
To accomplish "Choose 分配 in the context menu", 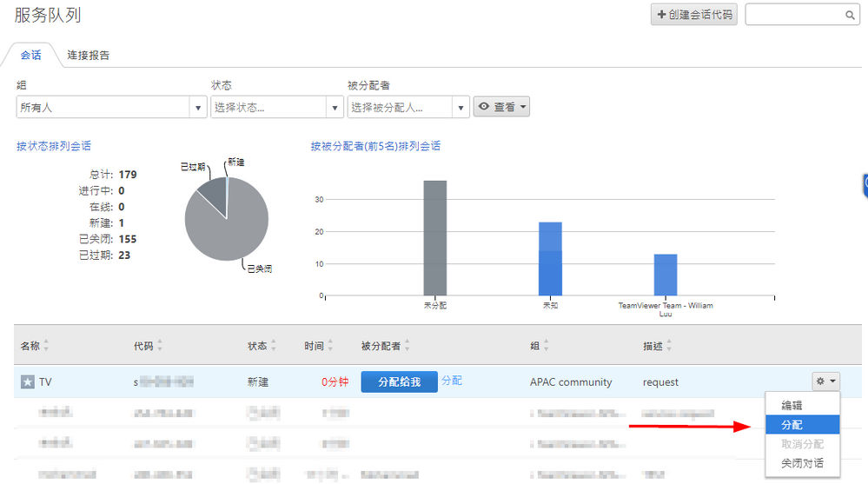I will (x=802, y=425).
